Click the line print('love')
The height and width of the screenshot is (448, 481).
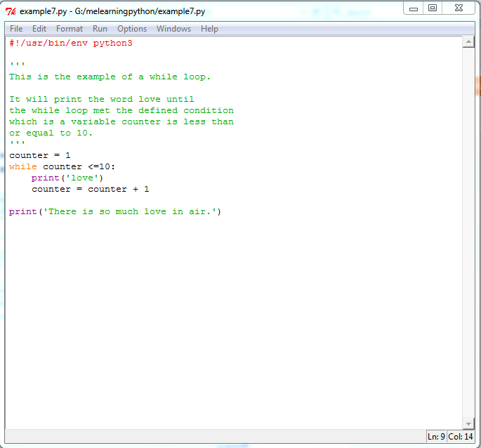click(x=67, y=178)
